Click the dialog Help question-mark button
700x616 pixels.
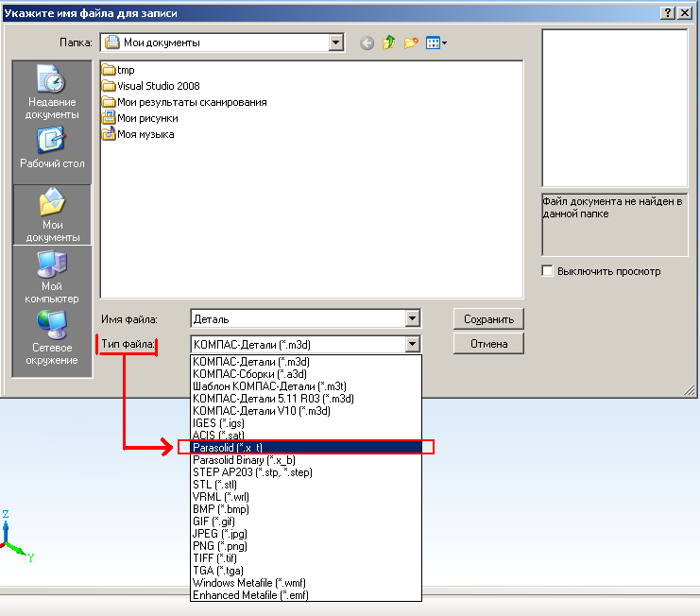tap(667, 13)
